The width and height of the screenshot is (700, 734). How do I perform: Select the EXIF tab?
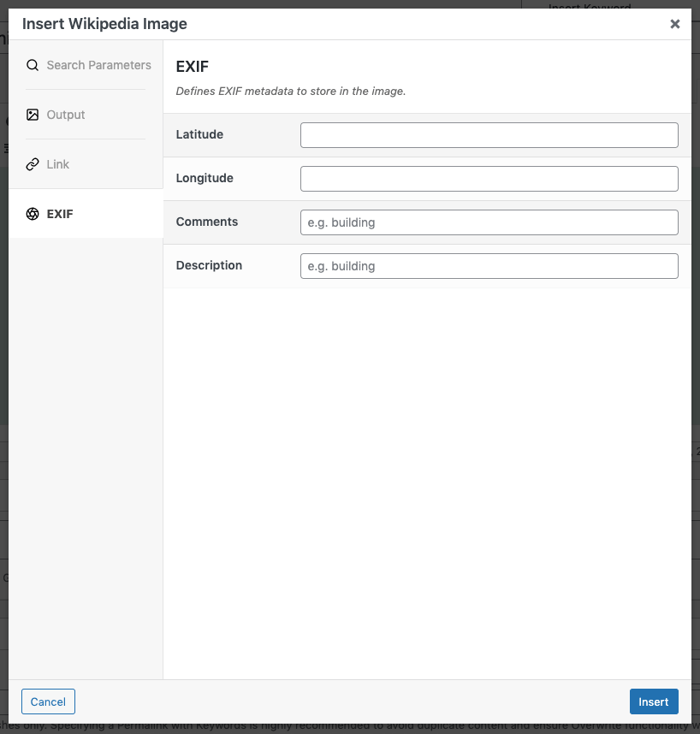click(x=86, y=214)
